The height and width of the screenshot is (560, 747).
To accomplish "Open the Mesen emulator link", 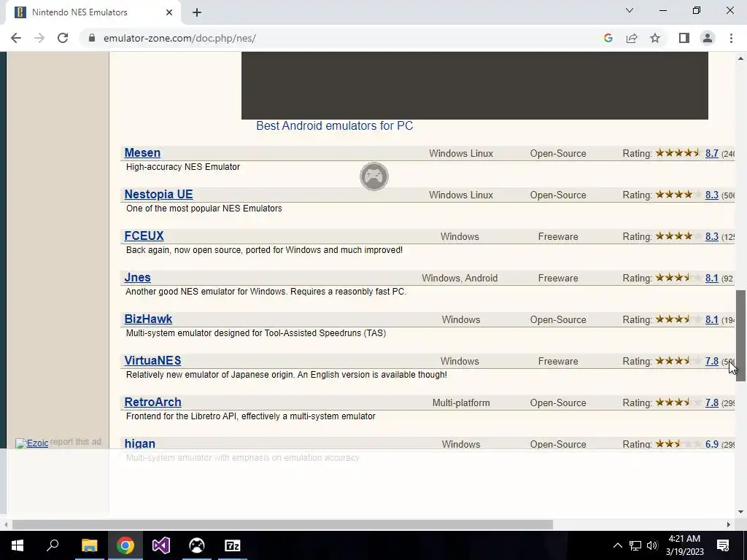I will coord(142,153).
